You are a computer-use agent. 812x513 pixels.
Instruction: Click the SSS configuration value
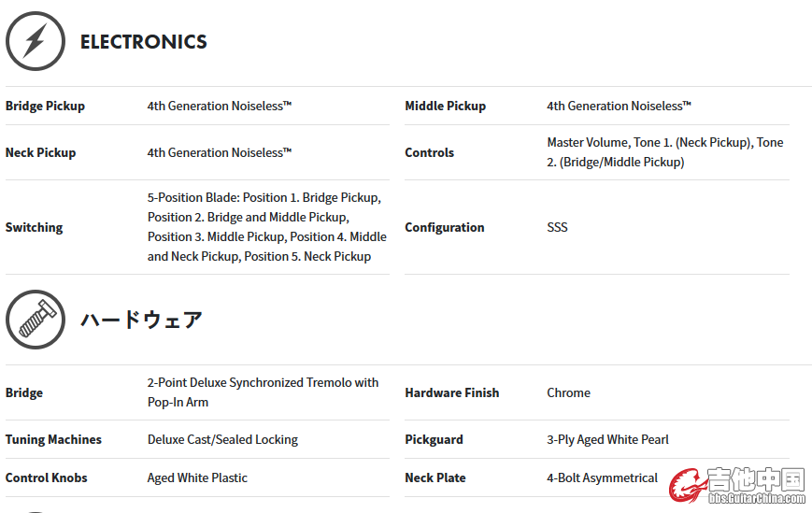click(557, 228)
